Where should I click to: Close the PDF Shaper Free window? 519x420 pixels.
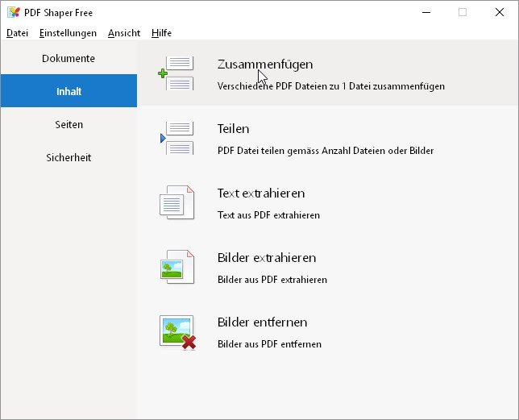tap(500, 13)
